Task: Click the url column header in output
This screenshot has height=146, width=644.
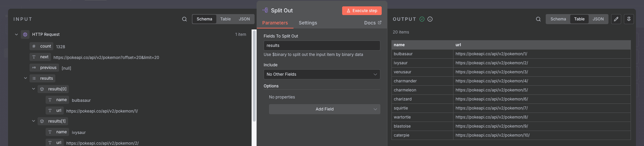Action: click(x=542, y=45)
